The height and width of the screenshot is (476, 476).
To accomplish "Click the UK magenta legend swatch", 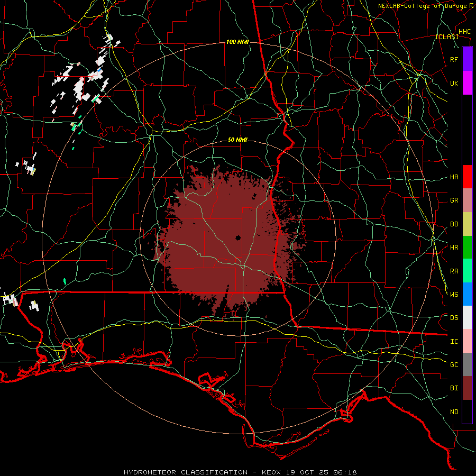I will point(467,83).
